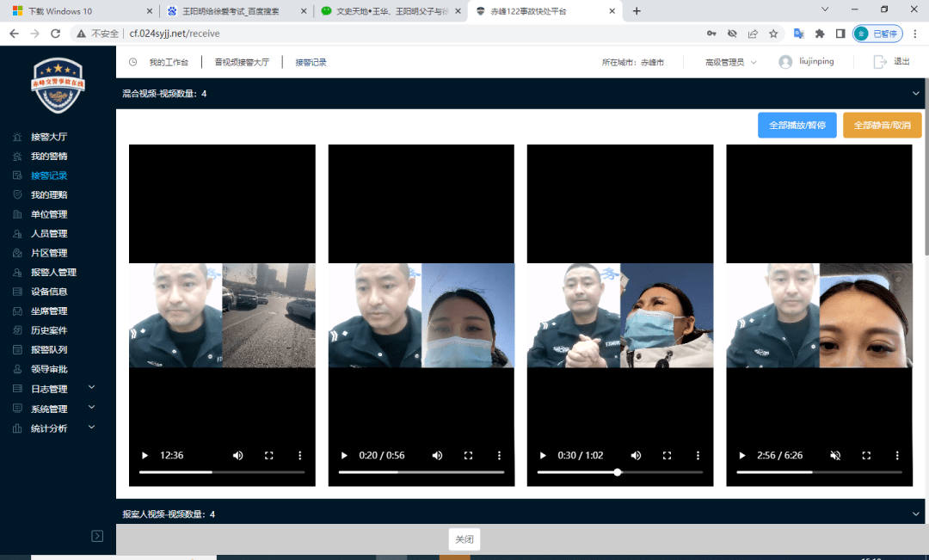Expand the 报案人视频 section chevron
Viewport: 929px width, 560px height.
916,514
